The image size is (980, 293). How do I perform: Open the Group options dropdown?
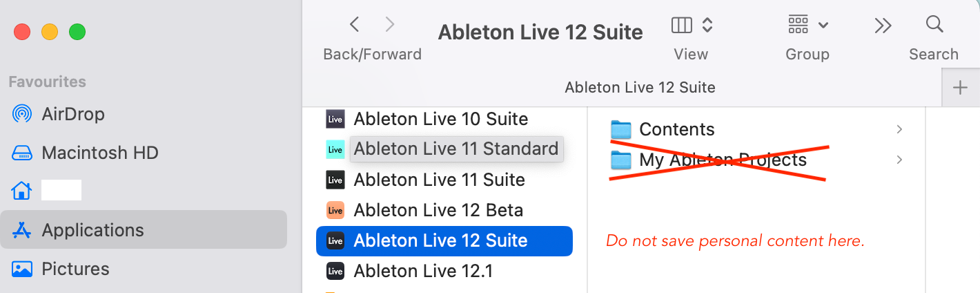(807, 26)
